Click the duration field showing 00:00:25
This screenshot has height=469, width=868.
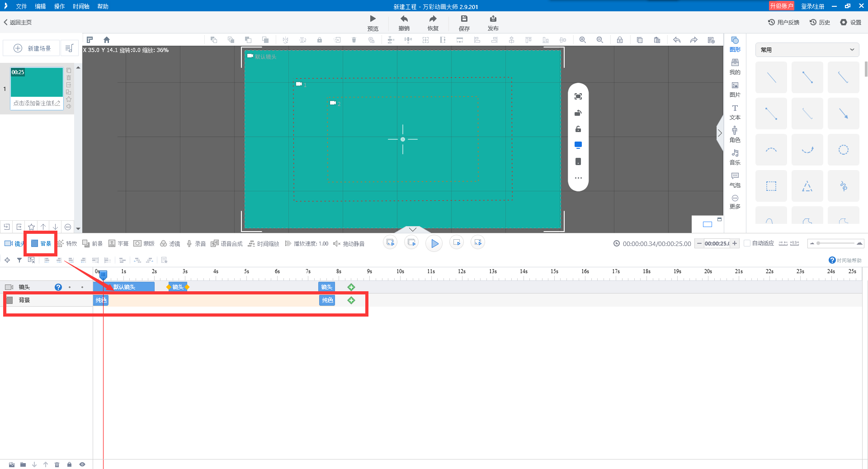click(x=717, y=243)
